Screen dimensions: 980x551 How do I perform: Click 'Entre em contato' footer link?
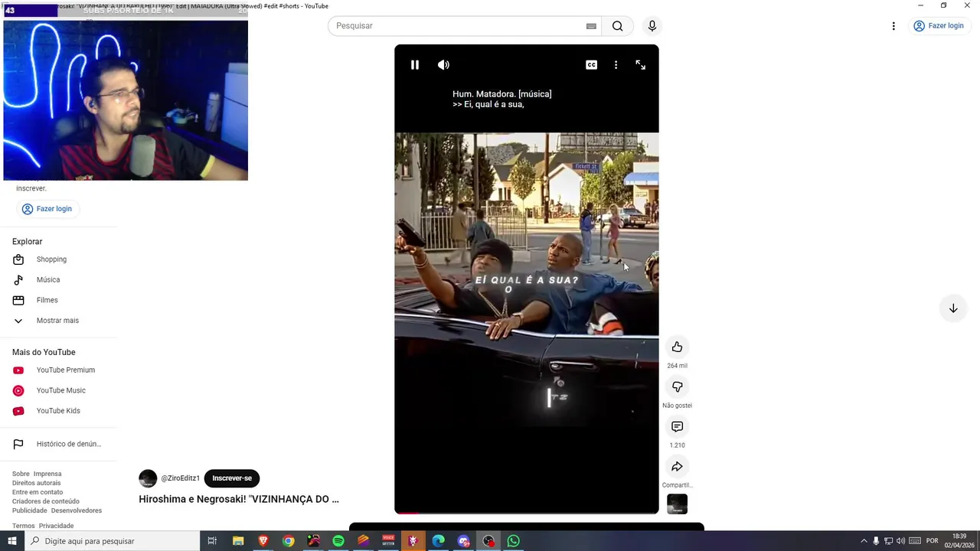pyautogui.click(x=38, y=492)
